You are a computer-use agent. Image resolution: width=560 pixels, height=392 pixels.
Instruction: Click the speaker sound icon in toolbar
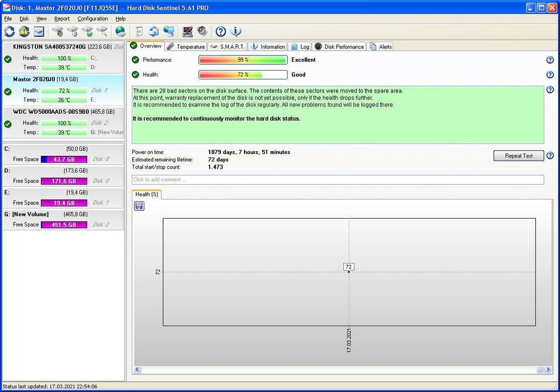pos(202,32)
